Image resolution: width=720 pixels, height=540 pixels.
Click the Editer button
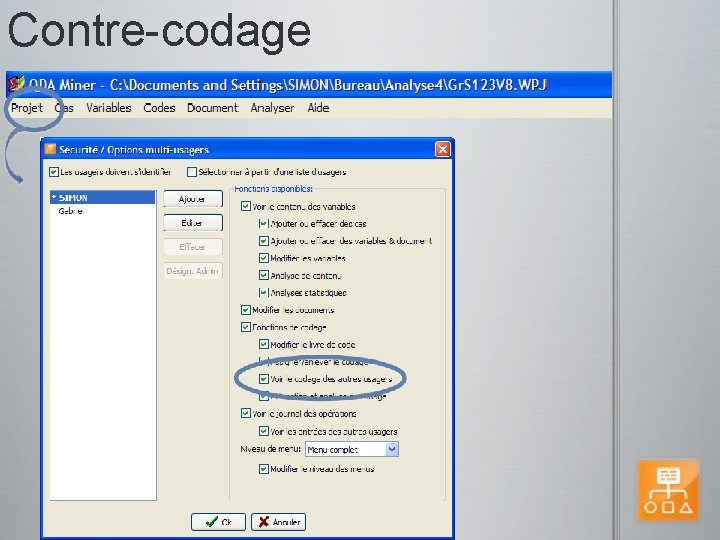(193, 223)
